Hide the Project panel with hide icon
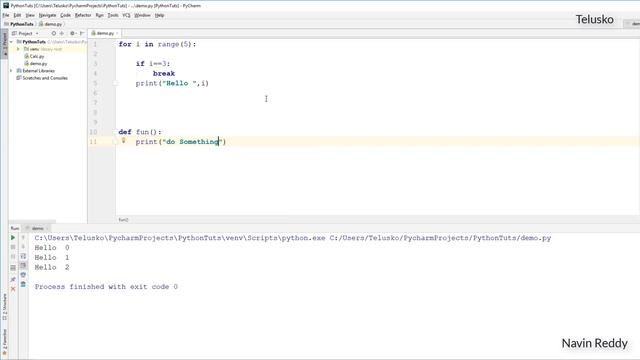Screen dimensions: 640x360 (82, 33)
